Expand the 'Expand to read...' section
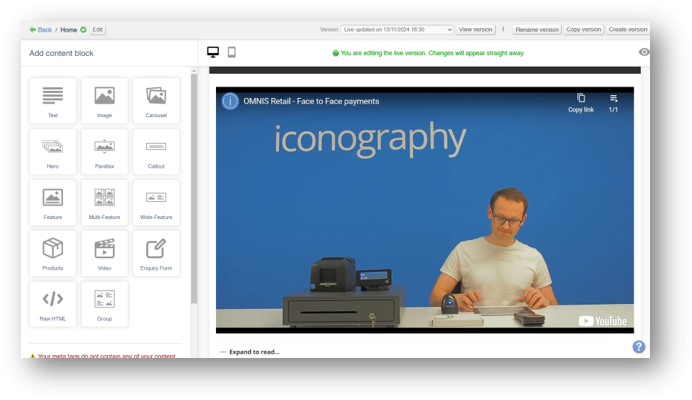Viewport: 692px width, 400px height. pyautogui.click(x=250, y=352)
